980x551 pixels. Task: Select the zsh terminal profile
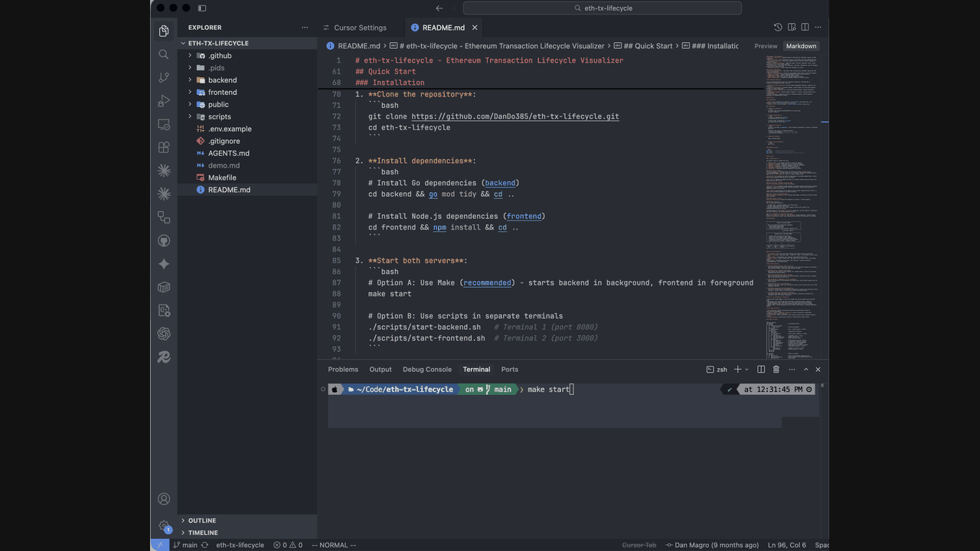click(x=717, y=369)
